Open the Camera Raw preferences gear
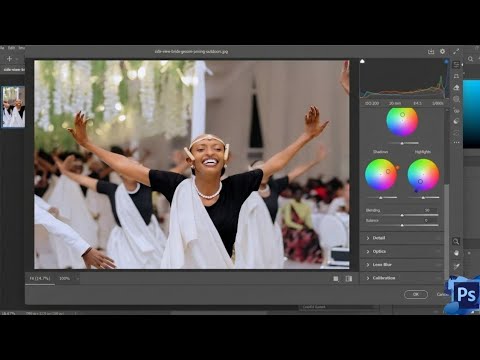 pyautogui.click(x=442, y=51)
